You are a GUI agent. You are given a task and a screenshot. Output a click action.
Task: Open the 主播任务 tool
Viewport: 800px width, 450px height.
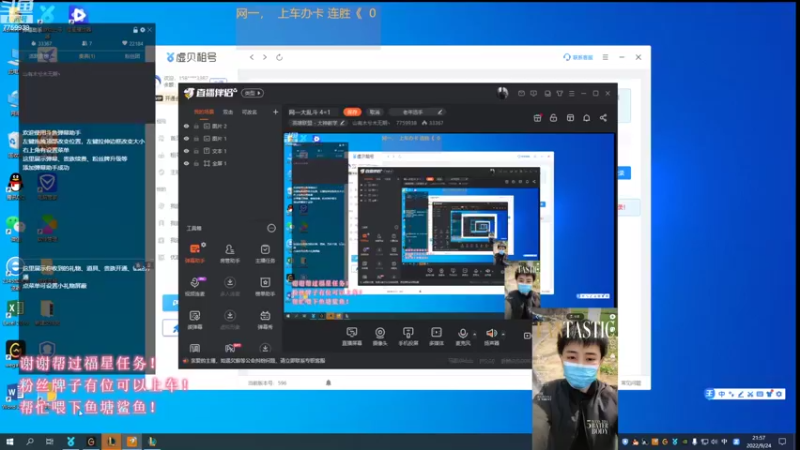tap(265, 253)
